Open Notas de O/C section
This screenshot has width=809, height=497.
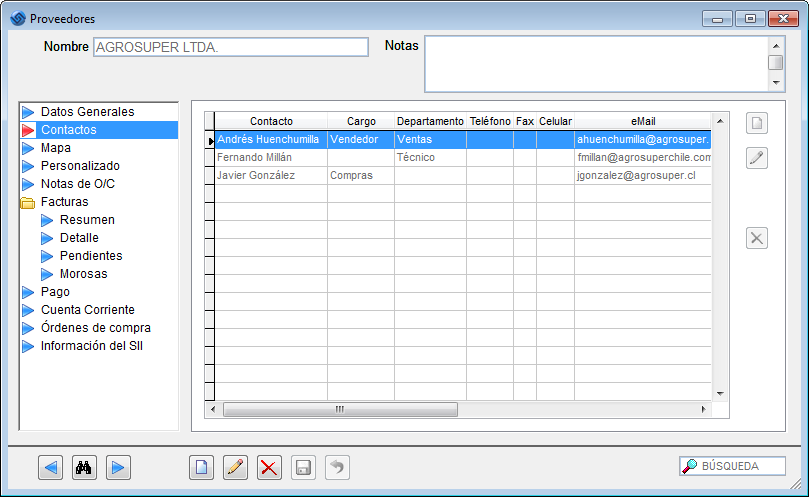tap(78, 184)
